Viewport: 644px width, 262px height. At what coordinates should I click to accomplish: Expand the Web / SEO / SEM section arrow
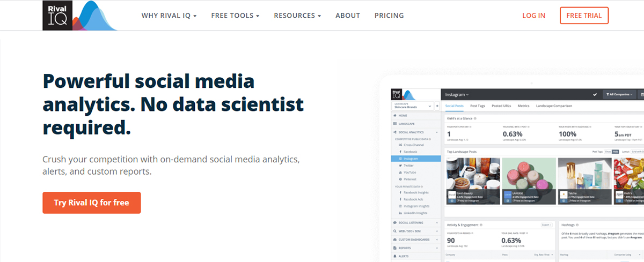coord(437,231)
